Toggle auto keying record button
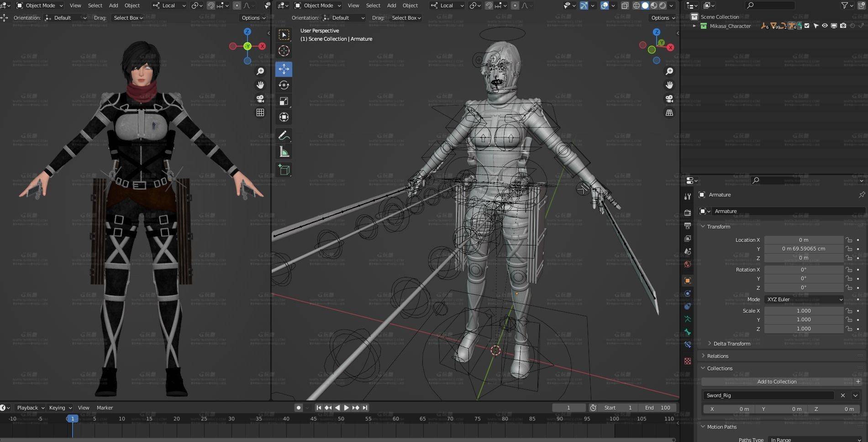This screenshot has height=442, width=868. 299,408
